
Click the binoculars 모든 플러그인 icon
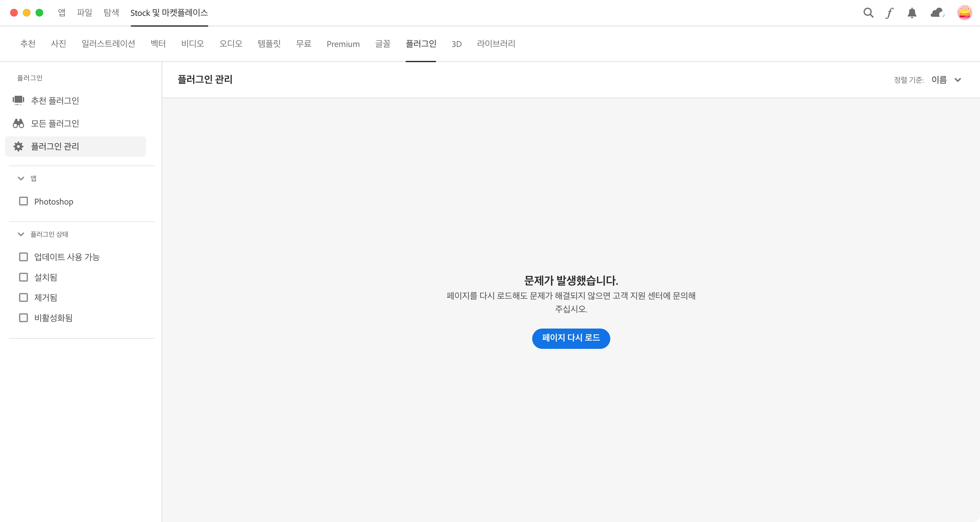pos(18,123)
